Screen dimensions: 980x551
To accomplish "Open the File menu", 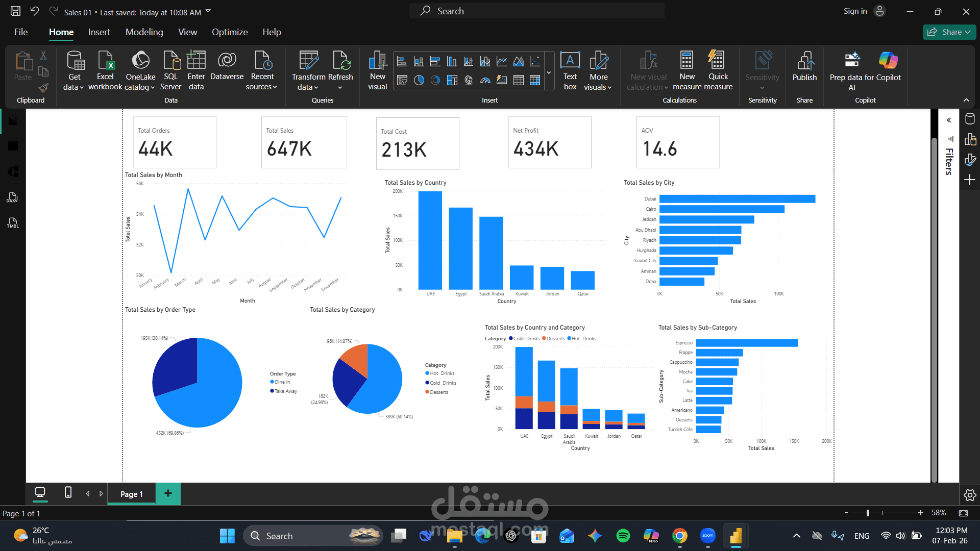I will click(x=21, y=32).
